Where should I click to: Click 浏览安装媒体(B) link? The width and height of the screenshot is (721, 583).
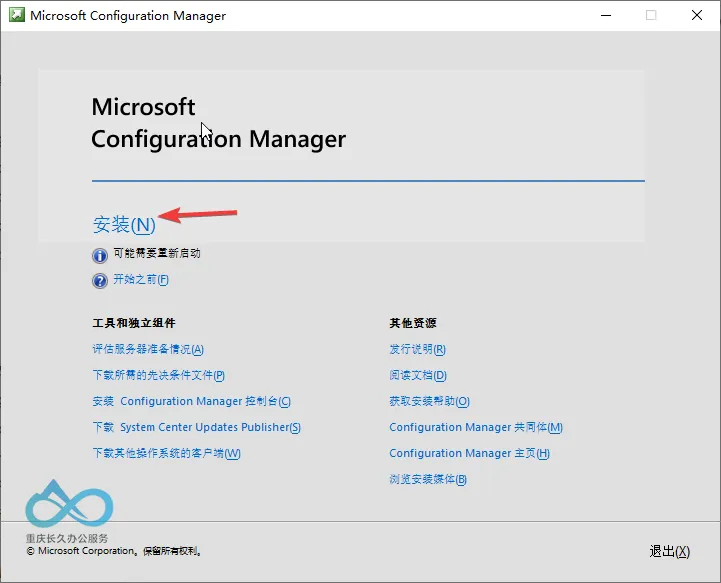tap(428, 479)
